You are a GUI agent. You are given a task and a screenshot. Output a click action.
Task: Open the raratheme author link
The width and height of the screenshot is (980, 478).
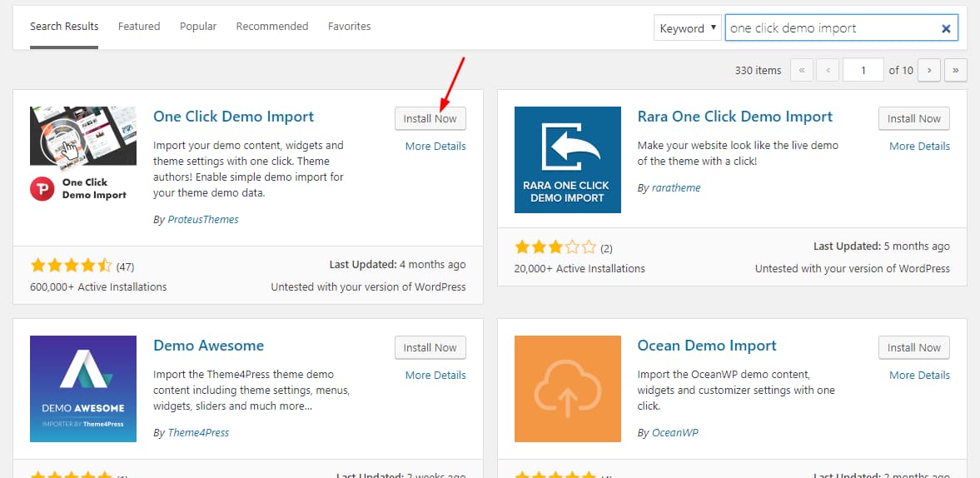676,187
